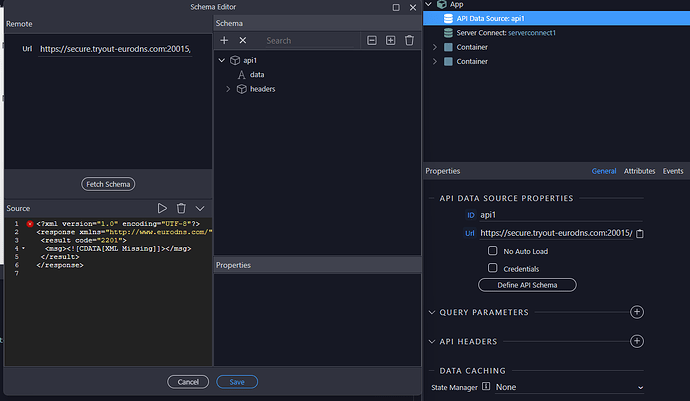Click the X icon beside schema search
Image resolution: width=690 pixels, height=401 pixels.
242,40
